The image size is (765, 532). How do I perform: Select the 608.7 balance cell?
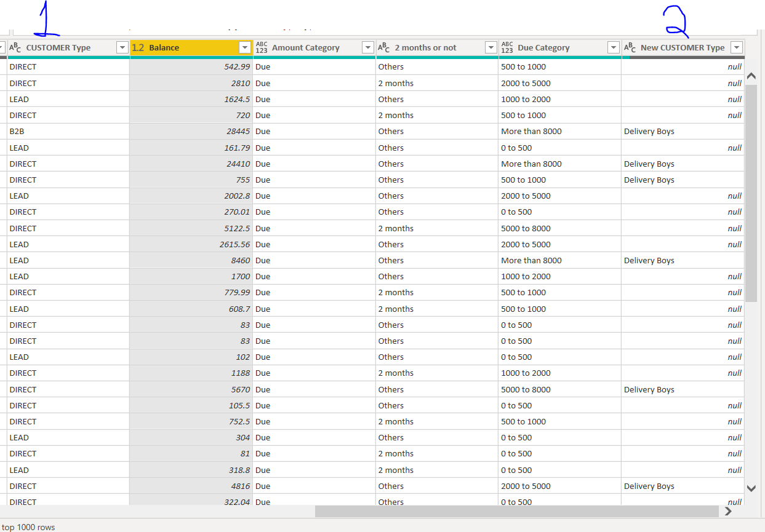[x=191, y=309]
